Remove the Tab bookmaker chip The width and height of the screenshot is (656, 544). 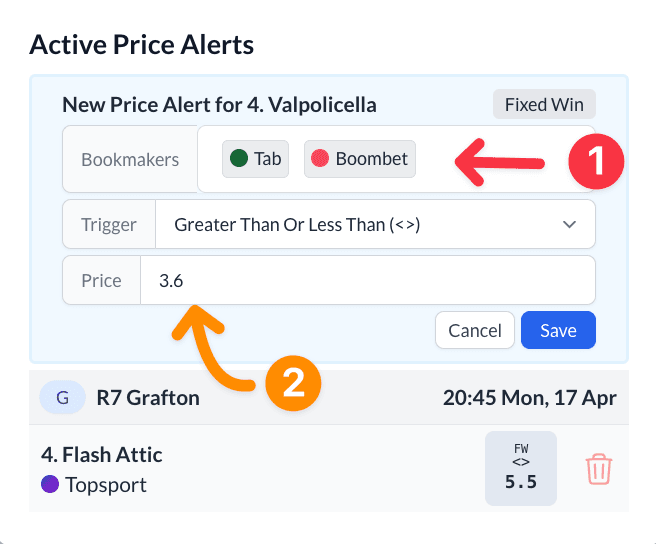click(x=256, y=159)
